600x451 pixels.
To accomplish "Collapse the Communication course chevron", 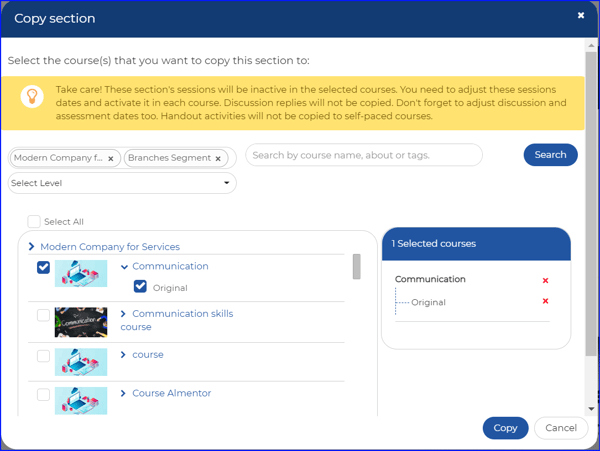I will [124, 267].
